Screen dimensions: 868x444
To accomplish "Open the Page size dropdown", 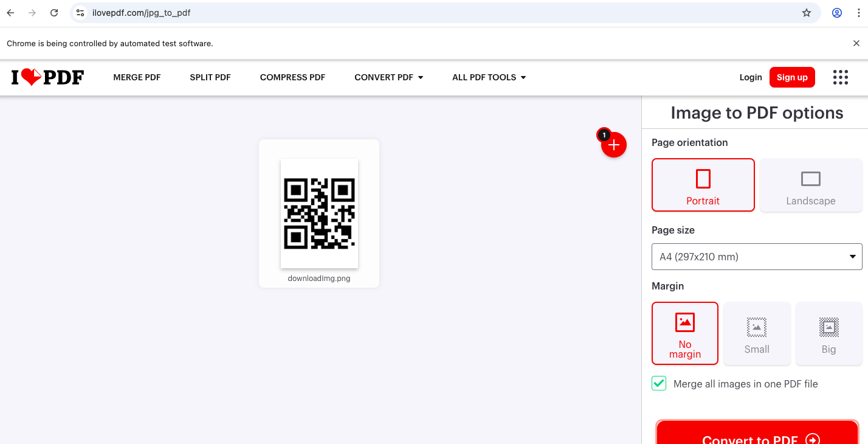I will (757, 257).
